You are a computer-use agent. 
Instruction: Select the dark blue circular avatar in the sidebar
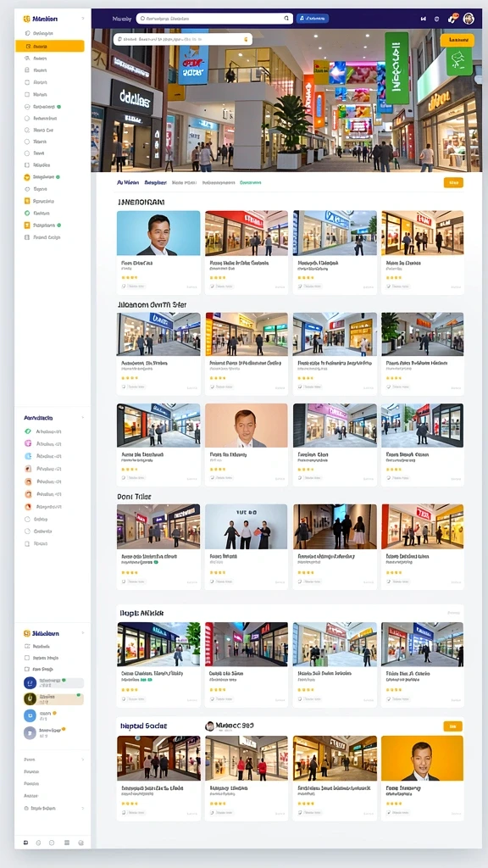coord(30,682)
